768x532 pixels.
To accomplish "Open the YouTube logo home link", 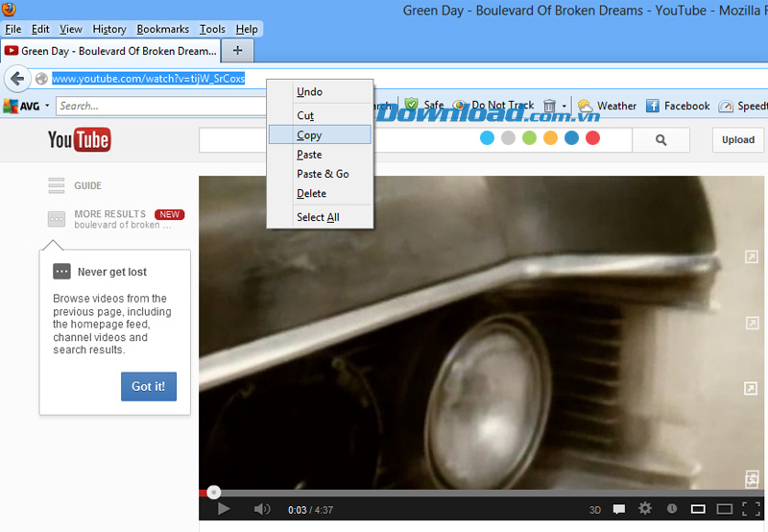I will 79,140.
